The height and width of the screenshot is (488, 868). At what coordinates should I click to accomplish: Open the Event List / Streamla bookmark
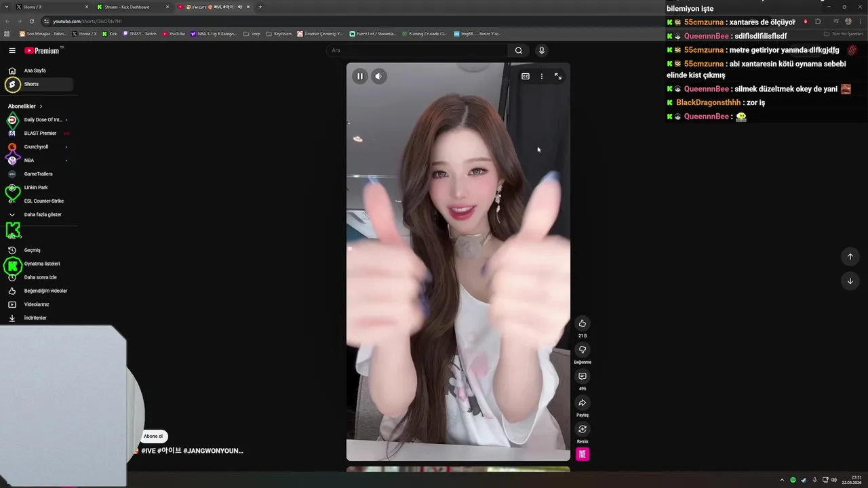[373, 34]
